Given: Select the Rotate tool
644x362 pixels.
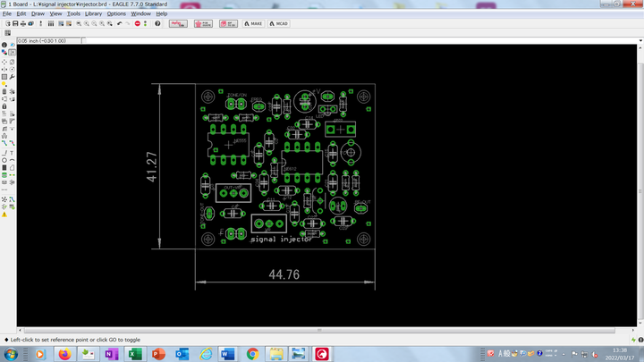Looking at the screenshot, I should click(13, 70).
